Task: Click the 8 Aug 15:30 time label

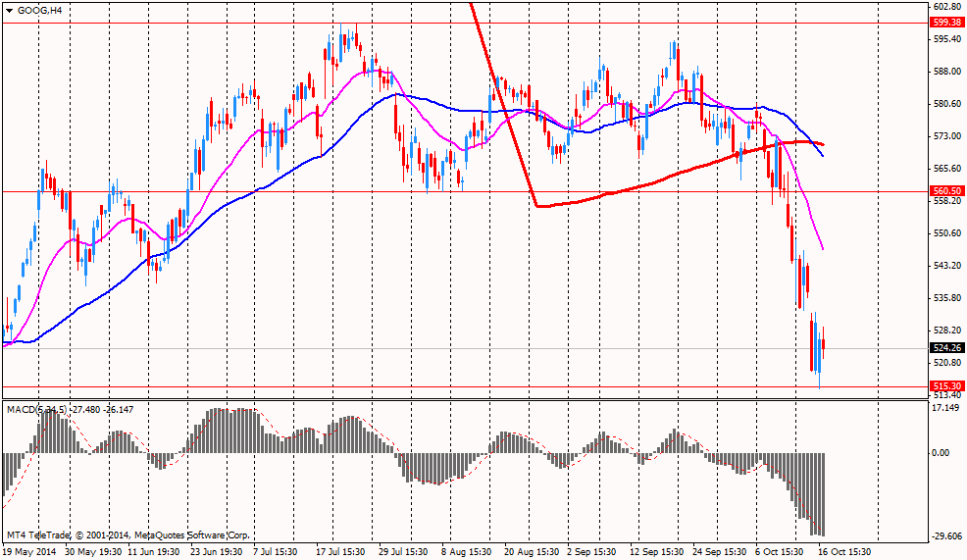Action: coord(469,551)
